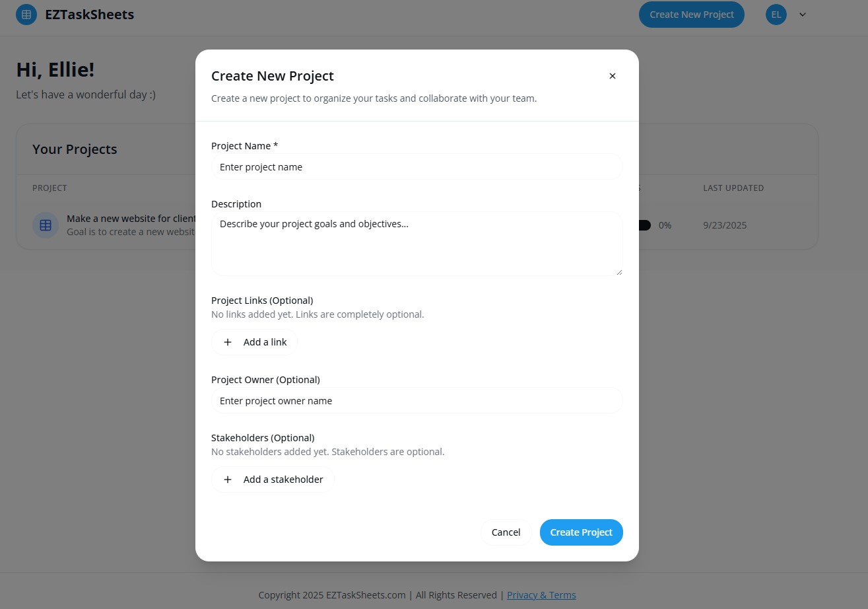Click the Description box resize handle
868x609 pixels.
point(618,271)
